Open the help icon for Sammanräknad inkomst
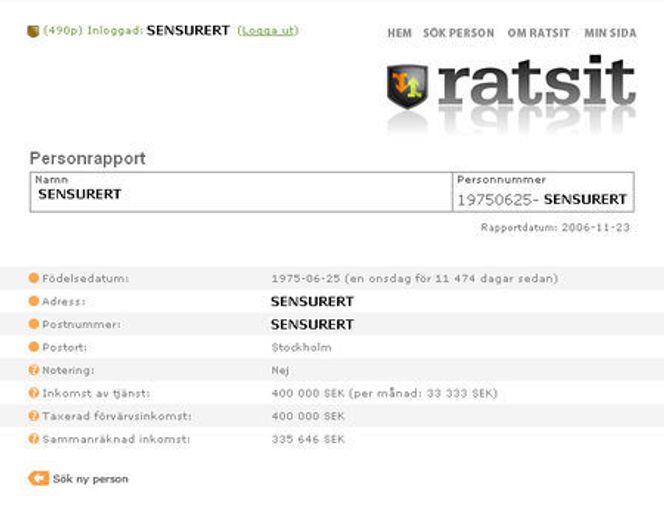The height and width of the screenshot is (519, 664). [x=34, y=439]
